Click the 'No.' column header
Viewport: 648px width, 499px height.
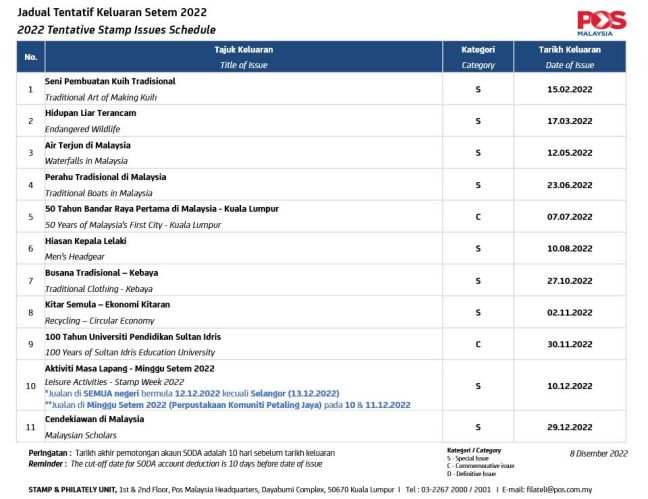pos(30,57)
